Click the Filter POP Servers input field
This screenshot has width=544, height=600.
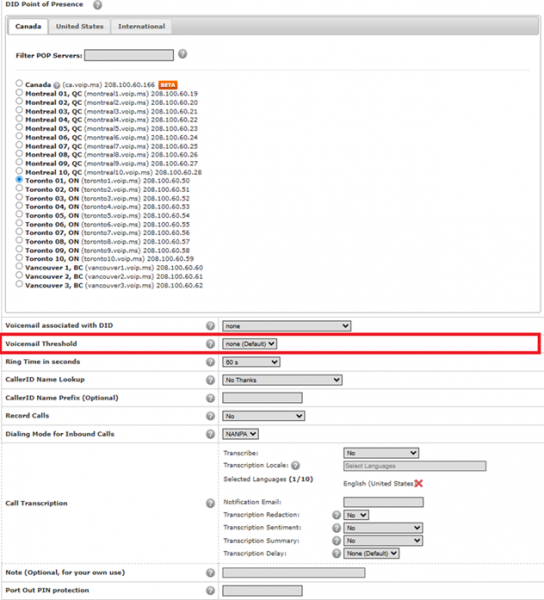[x=129, y=55]
